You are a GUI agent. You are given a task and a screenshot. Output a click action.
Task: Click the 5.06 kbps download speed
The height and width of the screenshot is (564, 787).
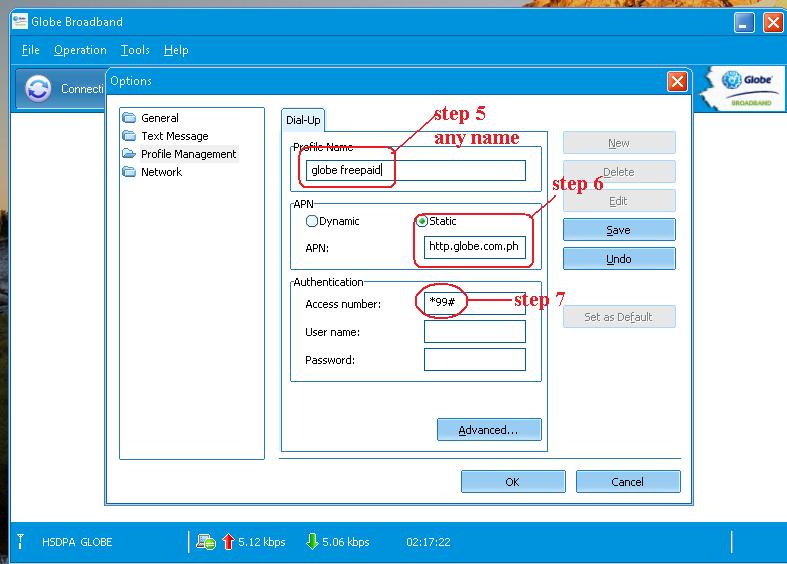click(346, 542)
